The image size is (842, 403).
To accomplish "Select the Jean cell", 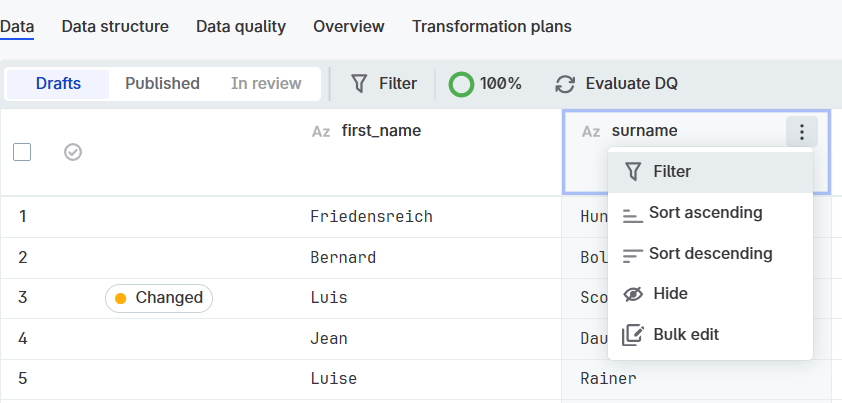I will click(329, 339).
